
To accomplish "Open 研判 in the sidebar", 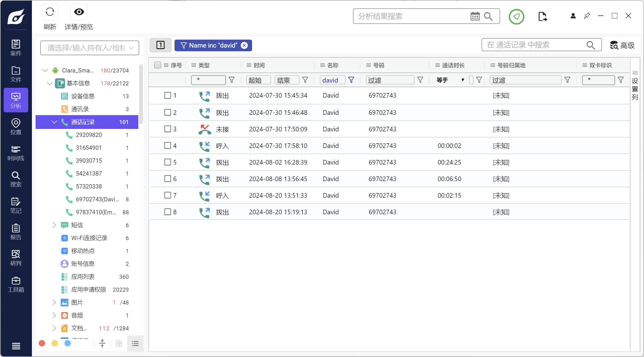I will coord(16,258).
